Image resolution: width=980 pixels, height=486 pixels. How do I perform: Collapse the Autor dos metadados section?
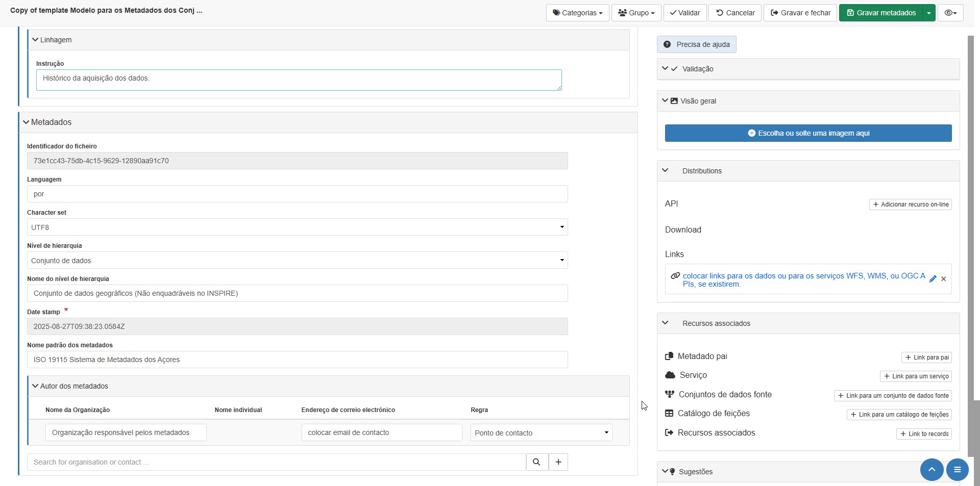[35, 386]
